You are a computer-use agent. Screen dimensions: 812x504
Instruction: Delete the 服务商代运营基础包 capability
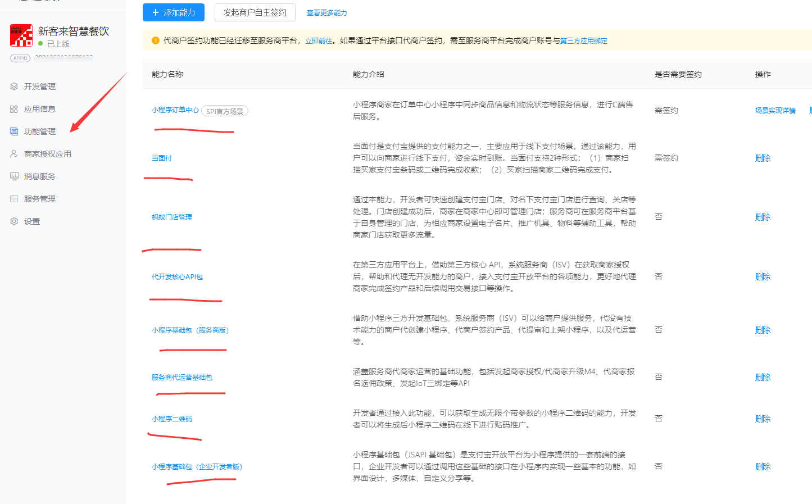[x=763, y=378]
